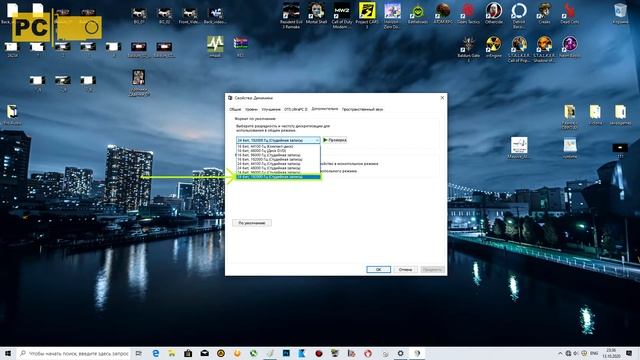Select the Othercide desktop shortcut
Screen dimensions: 640x360
point(493,13)
